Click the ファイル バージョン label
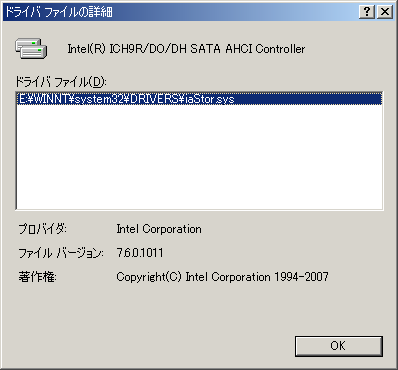This screenshot has width=398, height=370. click(x=61, y=253)
